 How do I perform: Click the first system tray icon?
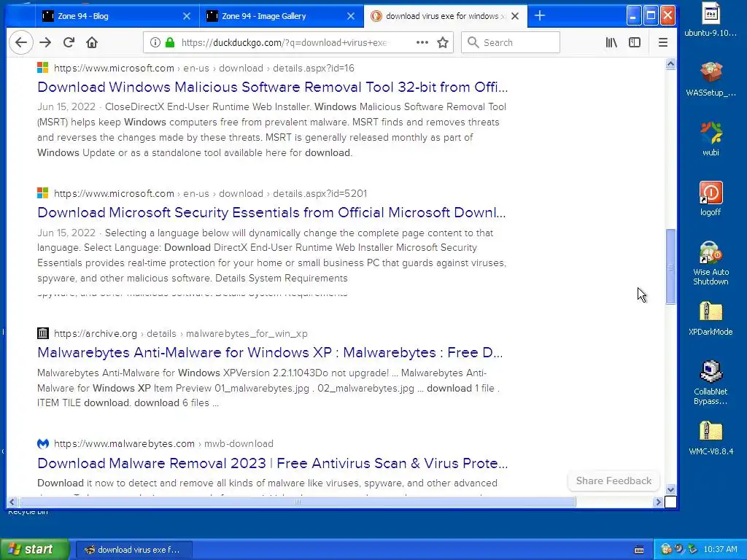coord(666,550)
